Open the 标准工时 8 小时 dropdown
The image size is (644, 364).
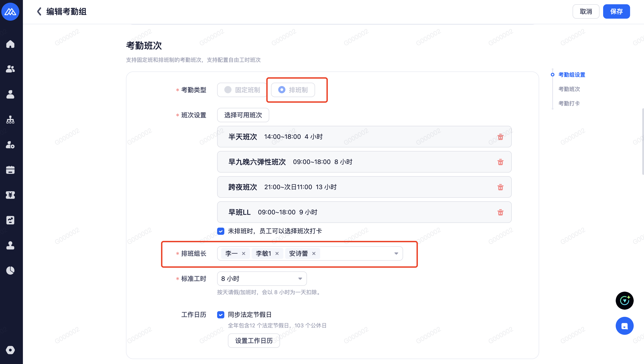coord(262,279)
